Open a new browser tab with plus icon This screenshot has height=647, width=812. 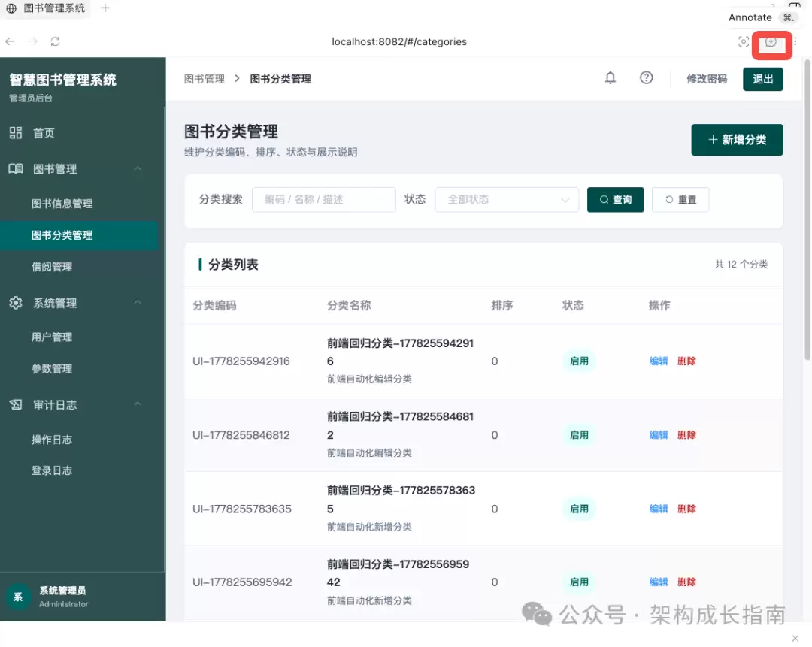105,8
